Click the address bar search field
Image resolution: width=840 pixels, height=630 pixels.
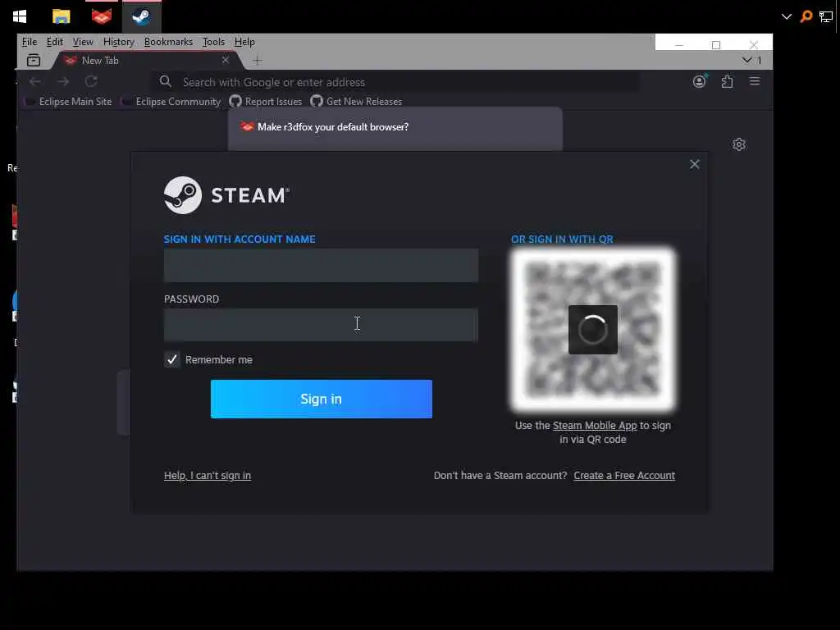(396, 82)
